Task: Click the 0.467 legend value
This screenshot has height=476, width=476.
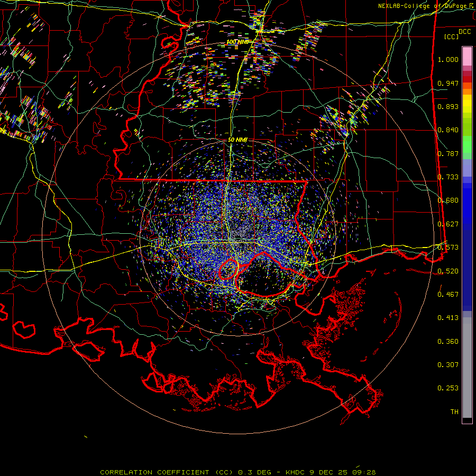Action: [x=448, y=294]
